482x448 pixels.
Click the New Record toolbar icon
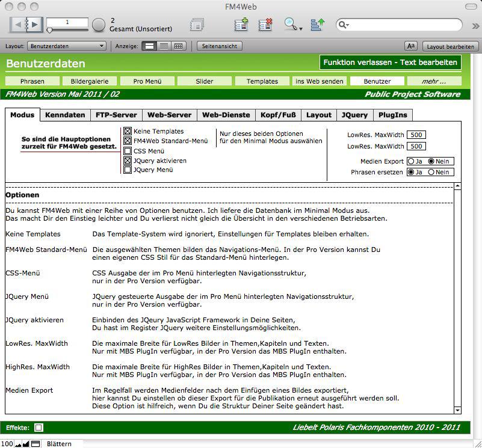[x=241, y=25]
